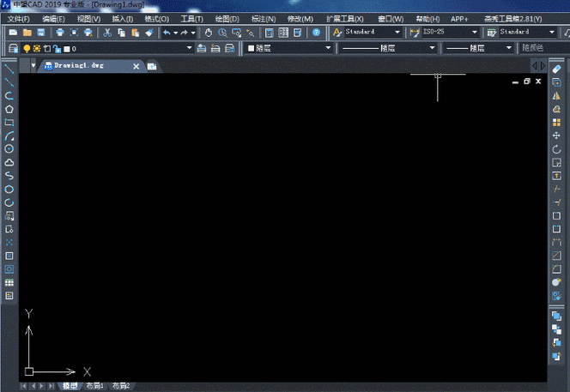Viewport: 570px width, 392px height.
Task: Open the 文件(F) menu
Action: coord(19,19)
